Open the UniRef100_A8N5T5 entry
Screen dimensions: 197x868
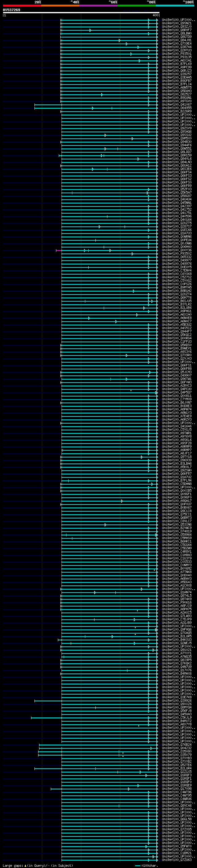click(x=176, y=88)
